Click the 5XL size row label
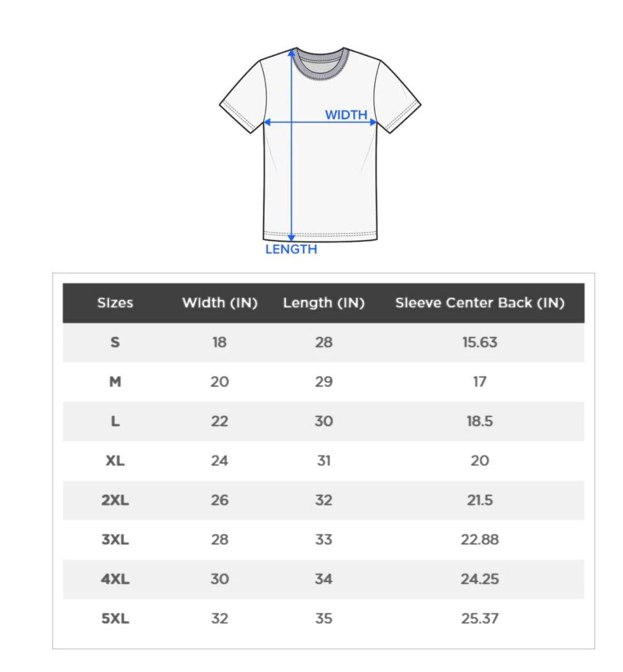This screenshot has width=623, height=672. pos(115,618)
